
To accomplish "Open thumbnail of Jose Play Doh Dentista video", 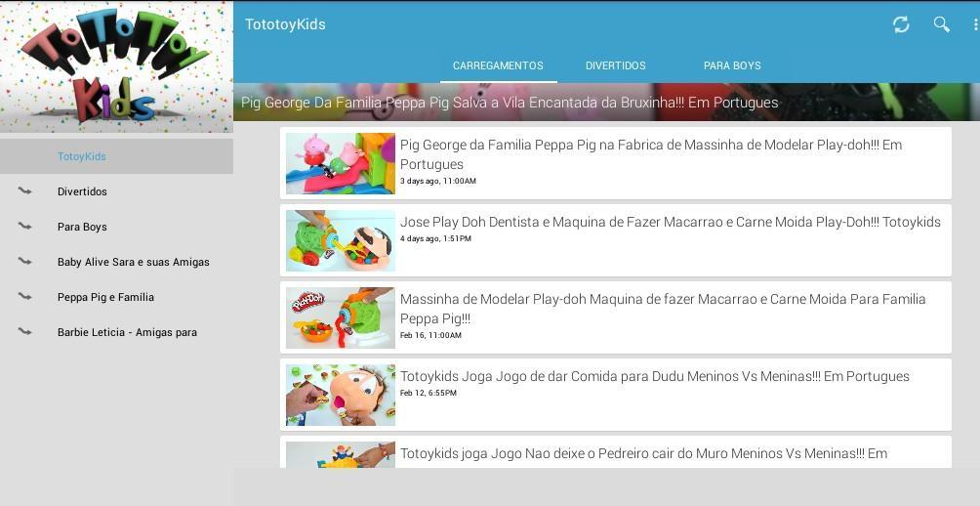I will click(341, 241).
